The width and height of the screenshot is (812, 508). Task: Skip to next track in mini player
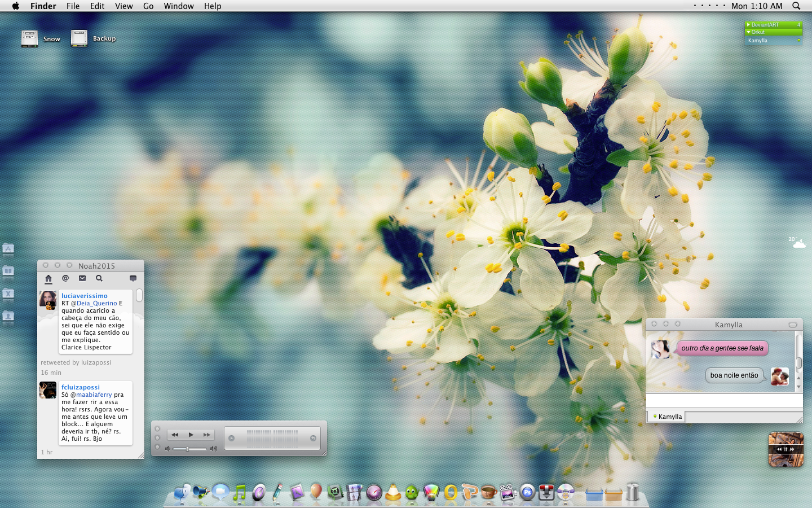[x=207, y=435]
